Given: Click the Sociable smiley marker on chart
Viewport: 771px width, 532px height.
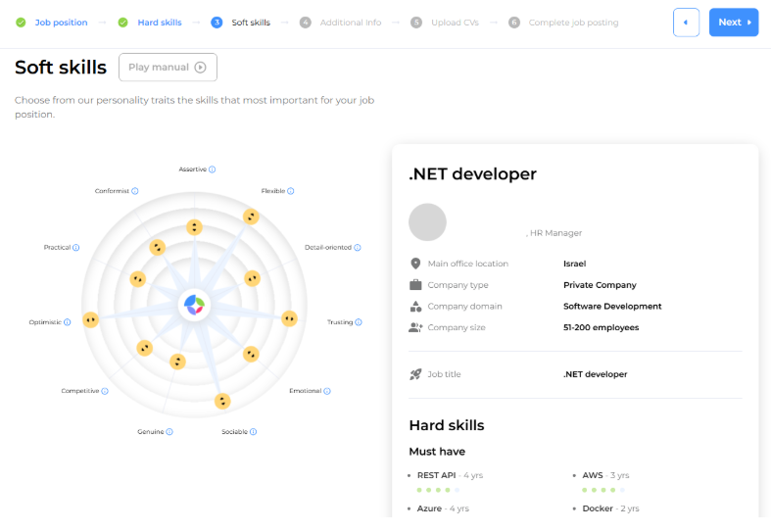Looking at the screenshot, I should 222,401.
